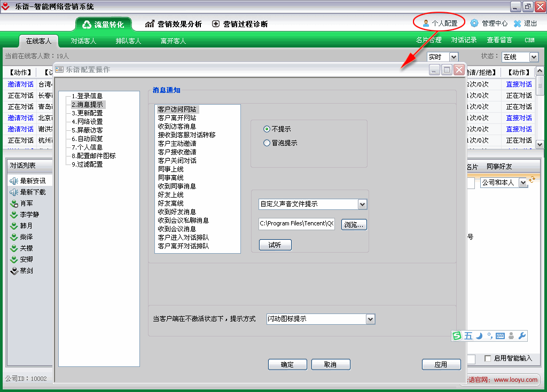This screenshot has width=547, height=392.
Task: Click the 应用 button
Action: 441,364
